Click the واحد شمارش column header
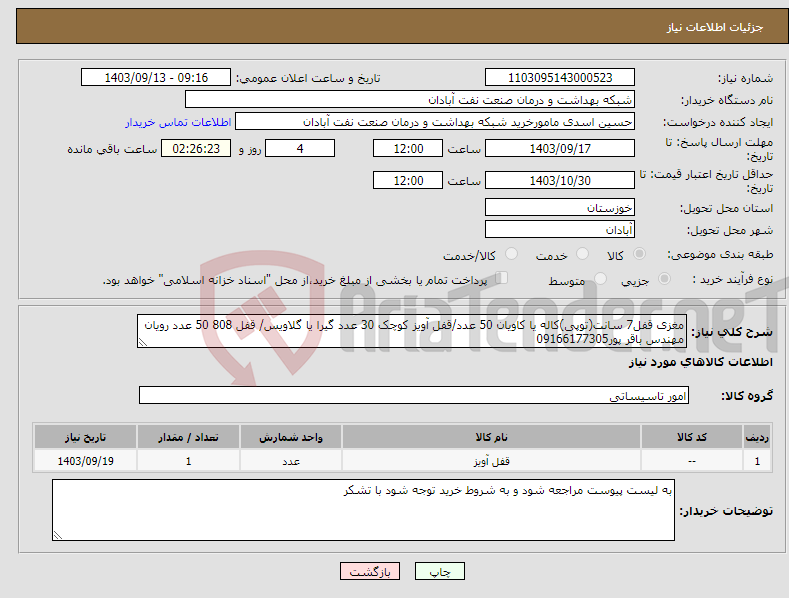Screen dimensions: 789x598 (x=291, y=437)
